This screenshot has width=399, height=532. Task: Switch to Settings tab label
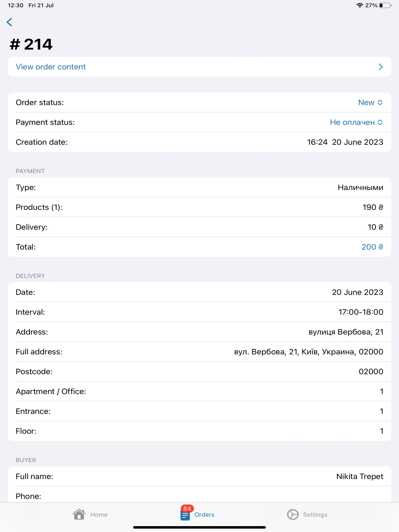315,514
